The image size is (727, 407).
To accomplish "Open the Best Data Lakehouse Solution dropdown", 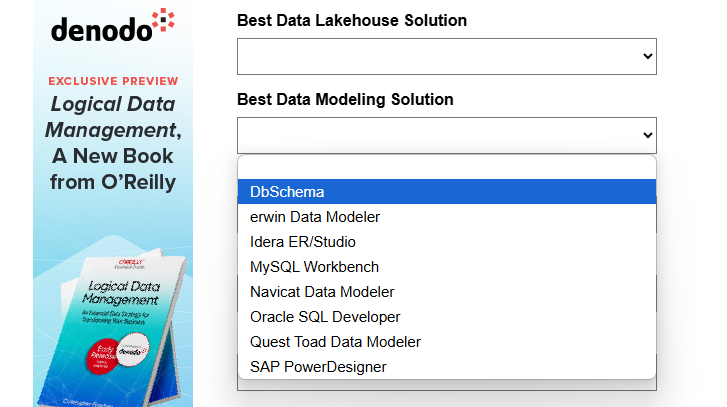I will tap(446, 57).
